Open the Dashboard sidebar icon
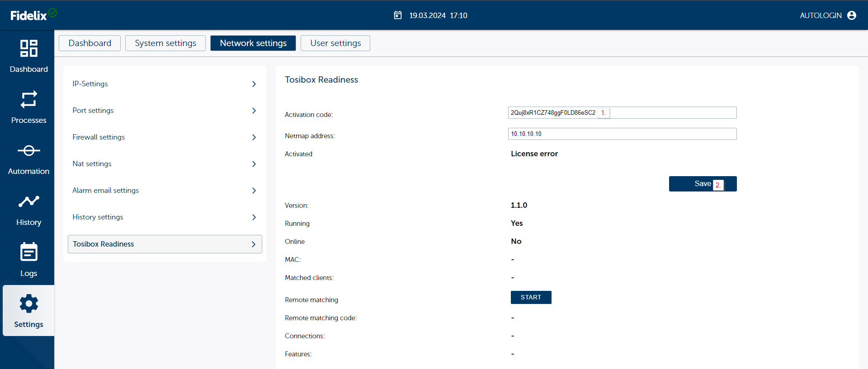Screen dimensions: 868x369 coord(28,48)
